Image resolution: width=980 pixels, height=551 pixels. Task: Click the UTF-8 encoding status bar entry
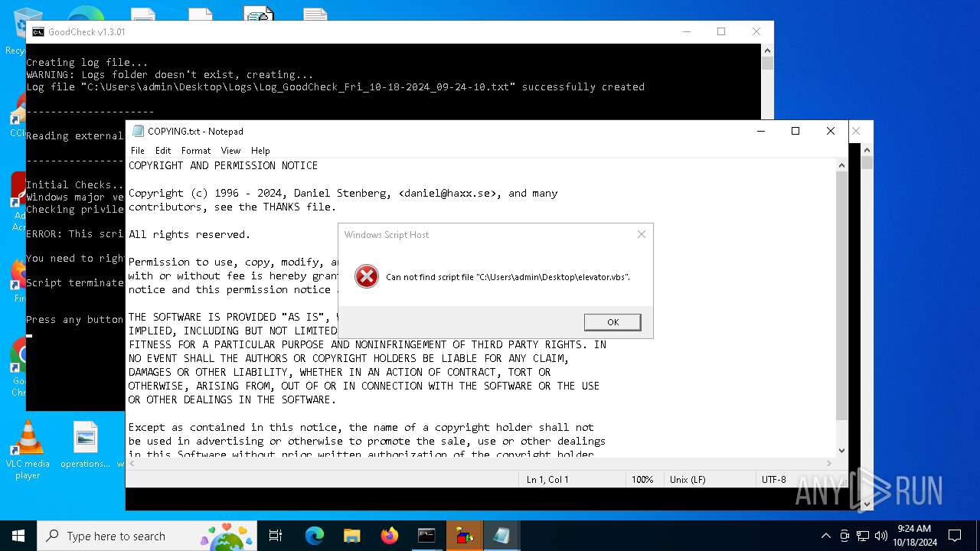point(773,479)
